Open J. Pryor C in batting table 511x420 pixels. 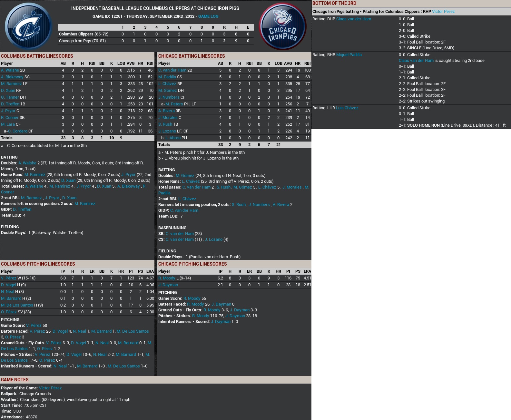(8, 111)
